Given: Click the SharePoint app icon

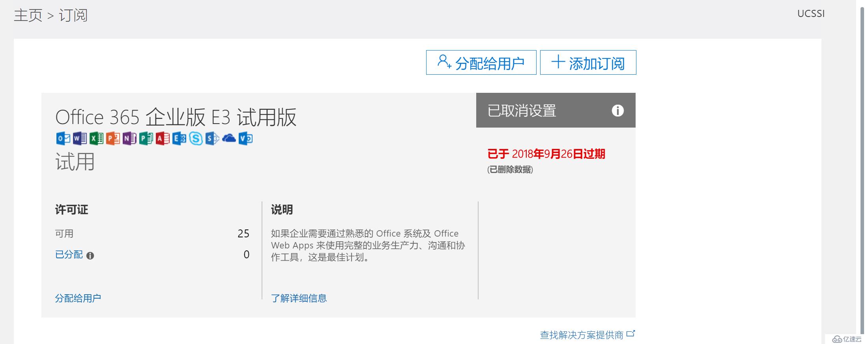Looking at the screenshot, I should (212, 138).
